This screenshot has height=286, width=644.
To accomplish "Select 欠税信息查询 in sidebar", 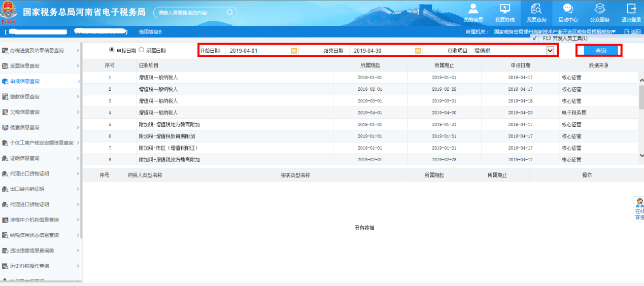I will point(41,112).
